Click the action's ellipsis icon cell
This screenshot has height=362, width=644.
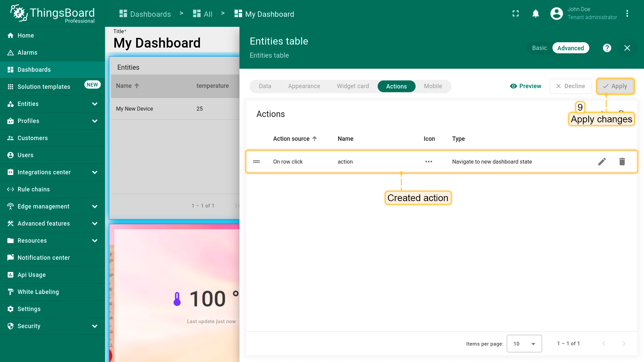pyautogui.click(x=429, y=162)
